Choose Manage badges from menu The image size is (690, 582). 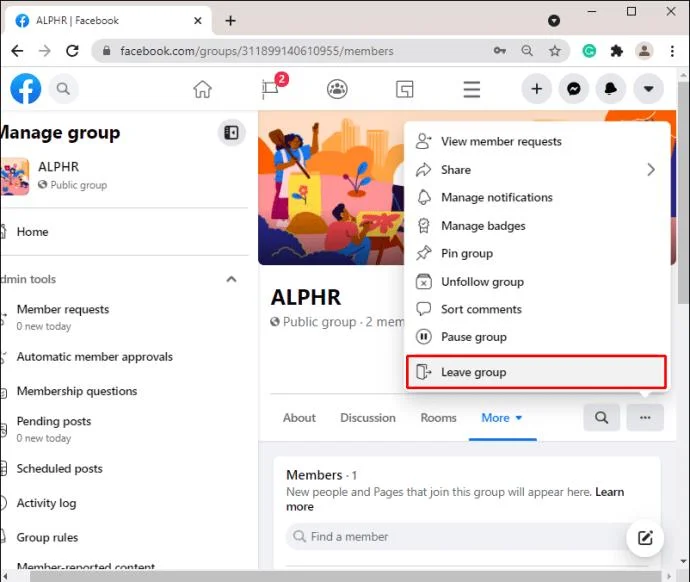pos(536,226)
